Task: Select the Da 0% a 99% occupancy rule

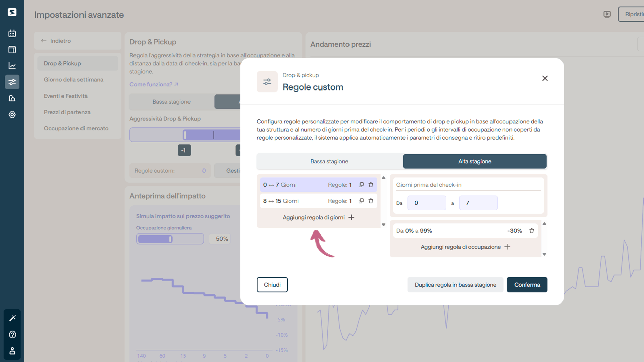Action: tap(465, 231)
